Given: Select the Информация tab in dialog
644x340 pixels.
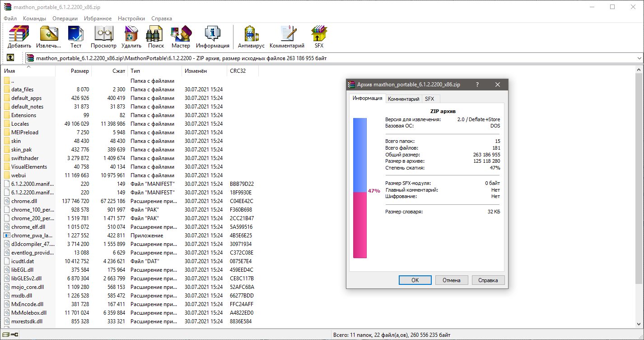Looking at the screenshot, I should 367,98.
